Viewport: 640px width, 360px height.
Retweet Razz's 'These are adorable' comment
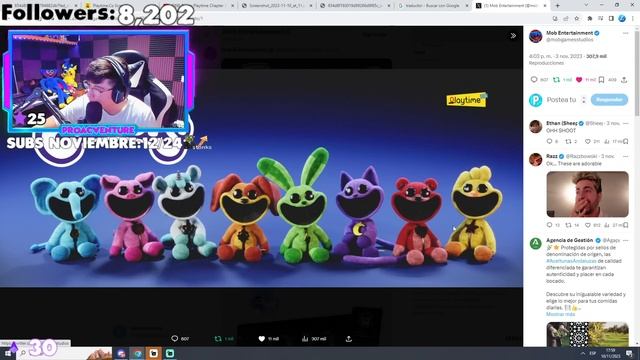click(x=568, y=225)
